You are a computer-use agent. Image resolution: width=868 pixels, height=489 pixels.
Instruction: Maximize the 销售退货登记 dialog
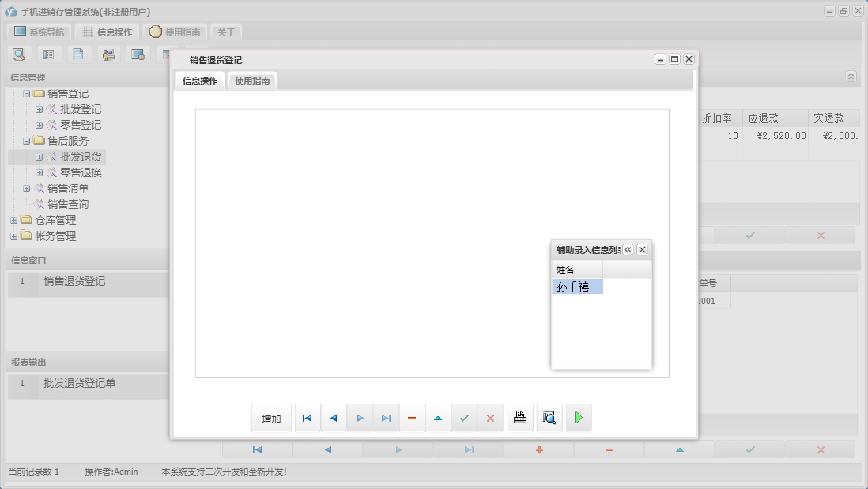pyautogui.click(x=675, y=59)
